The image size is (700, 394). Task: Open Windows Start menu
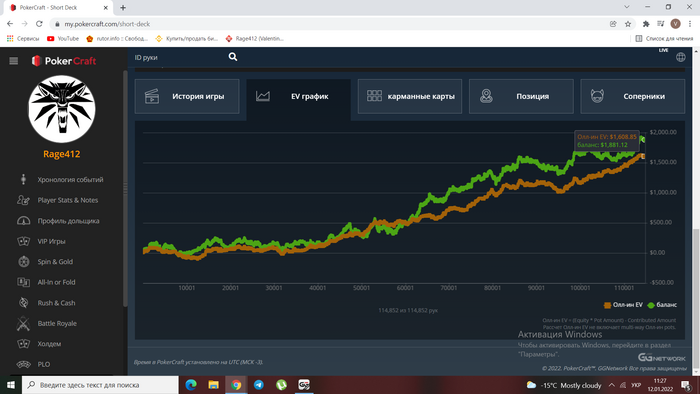(x=11, y=385)
